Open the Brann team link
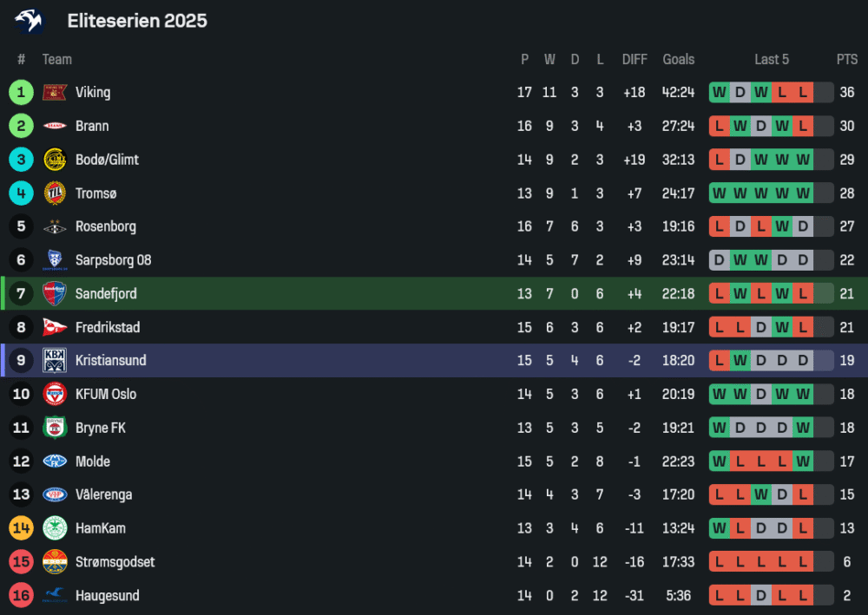The height and width of the screenshot is (615, 868). click(x=92, y=126)
